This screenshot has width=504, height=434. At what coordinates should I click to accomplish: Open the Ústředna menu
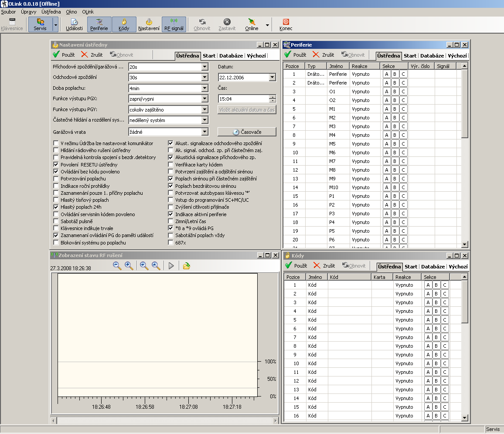(51, 12)
